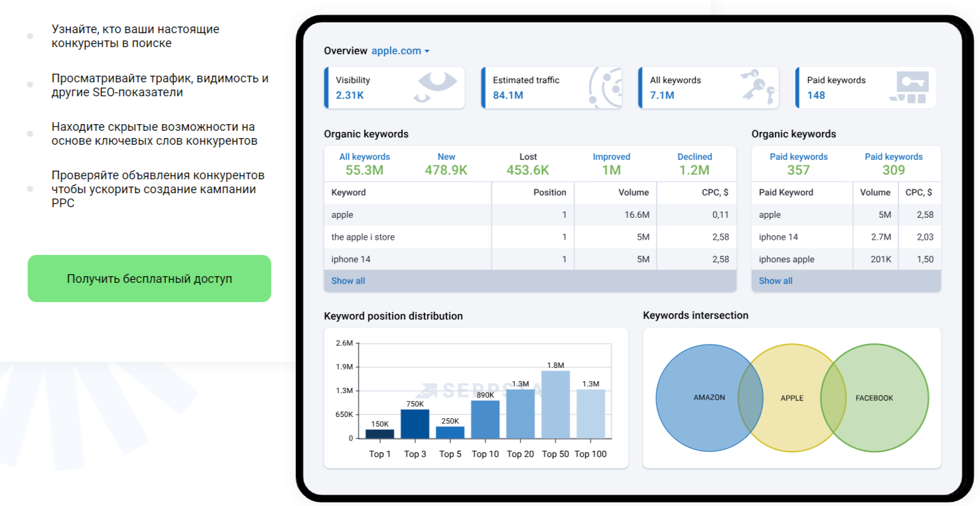This screenshot has width=980, height=506.
Task: Click the orbit icon on Estimated traffic card
Action: pos(605,88)
